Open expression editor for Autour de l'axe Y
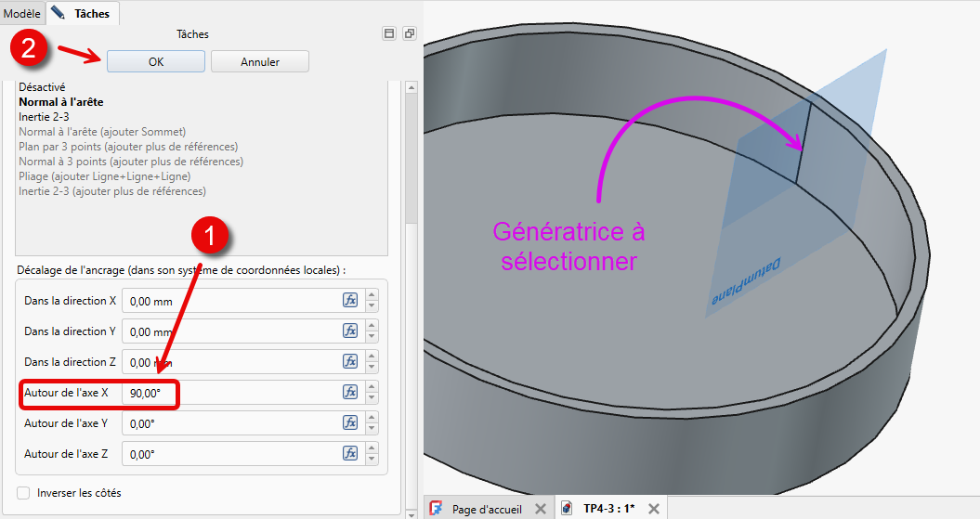980x519 pixels. pyautogui.click(x=350, y=422)
